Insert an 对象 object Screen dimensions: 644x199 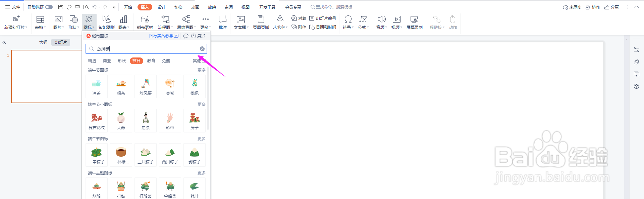point(299,18)
